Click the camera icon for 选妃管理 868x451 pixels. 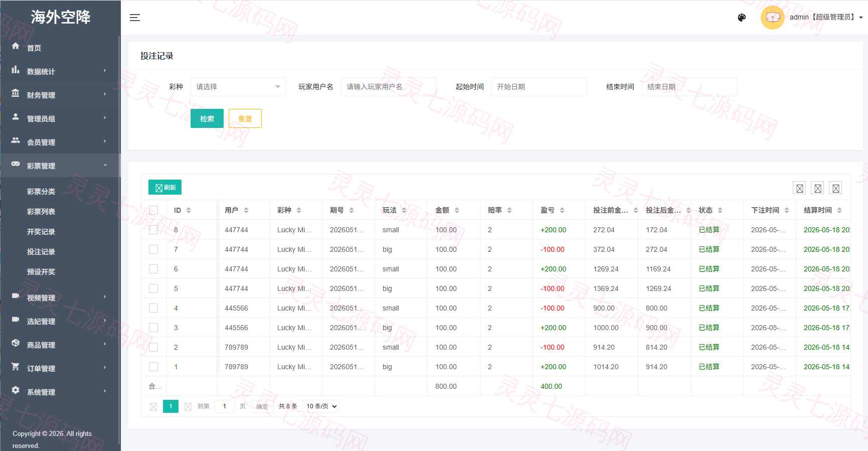(16, 320)
